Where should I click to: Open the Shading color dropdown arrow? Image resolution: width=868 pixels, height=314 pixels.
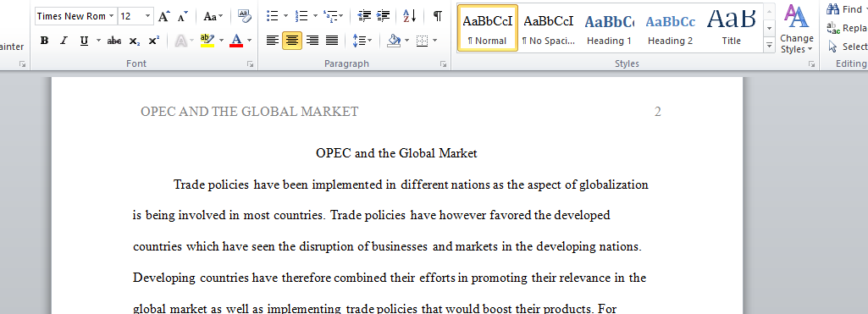point(406,41)
